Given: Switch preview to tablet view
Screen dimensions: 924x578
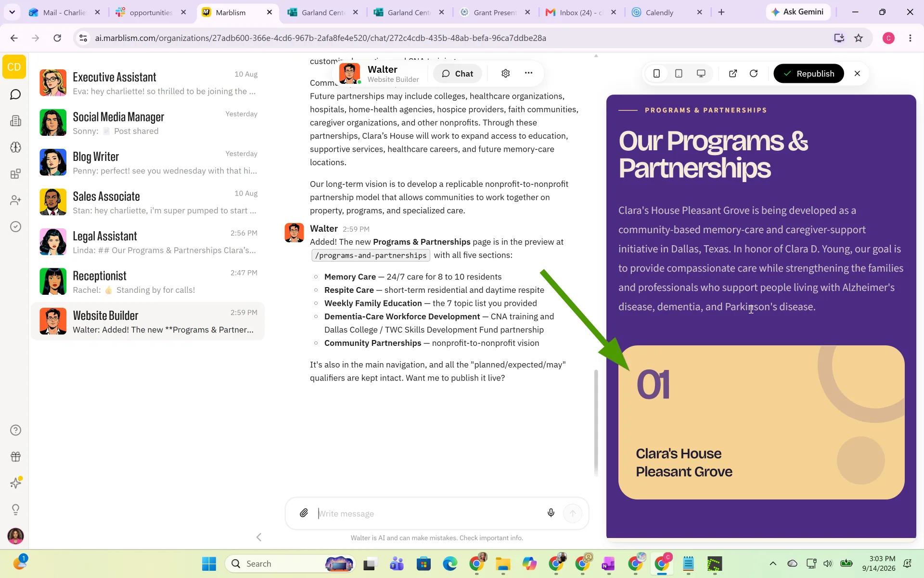Looking at the screenshot, I should point(679,73).
